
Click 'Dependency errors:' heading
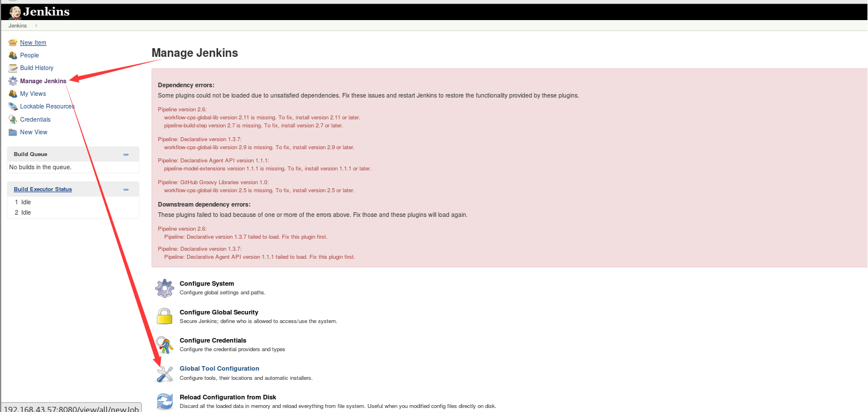pos(186,85)
